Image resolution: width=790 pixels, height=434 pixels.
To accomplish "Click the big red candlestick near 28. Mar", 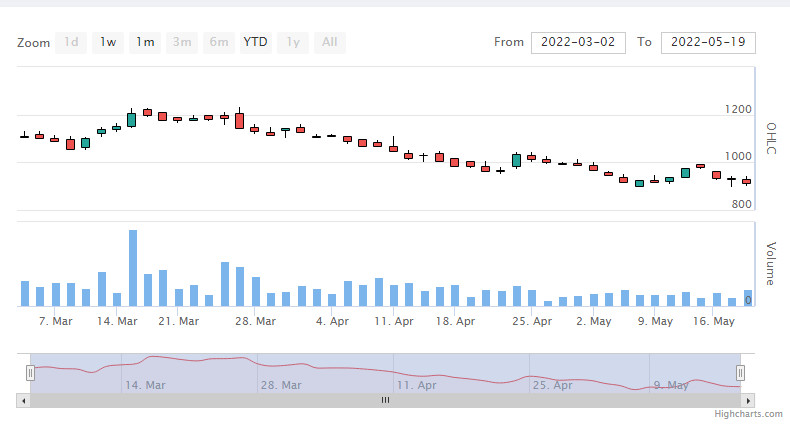I will point(239,120).
